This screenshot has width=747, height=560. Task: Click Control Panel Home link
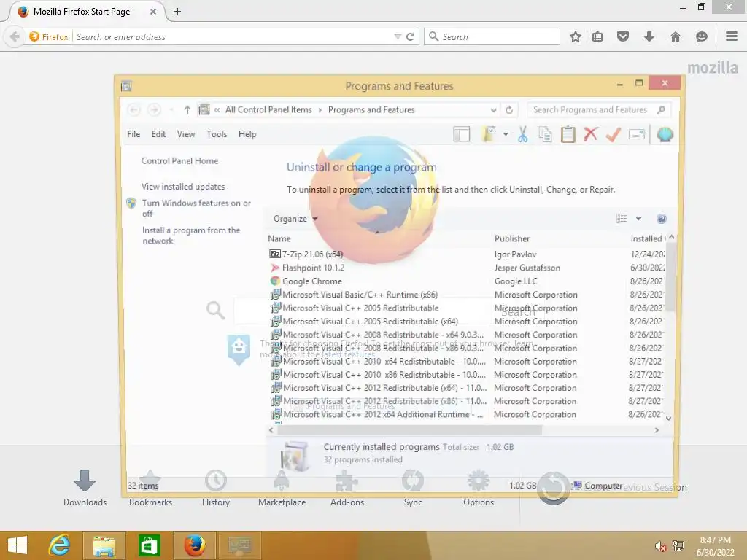click(179, 161)
